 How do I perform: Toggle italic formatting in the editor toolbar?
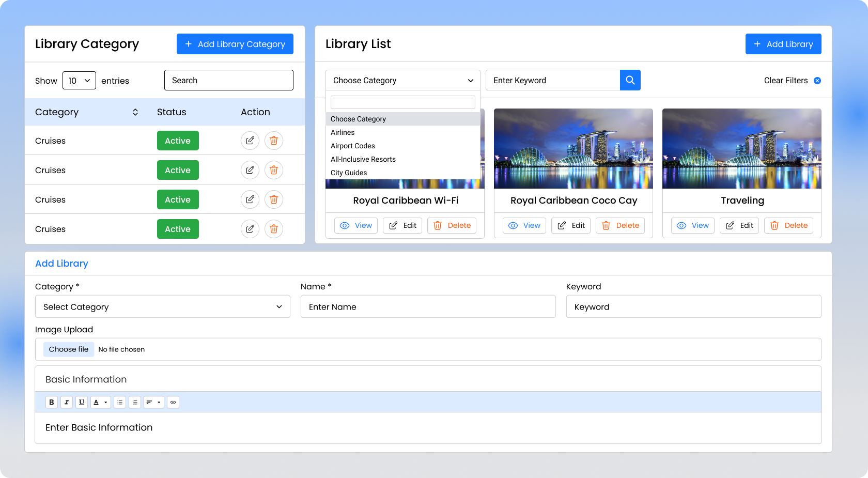click(x=67, y=402)
